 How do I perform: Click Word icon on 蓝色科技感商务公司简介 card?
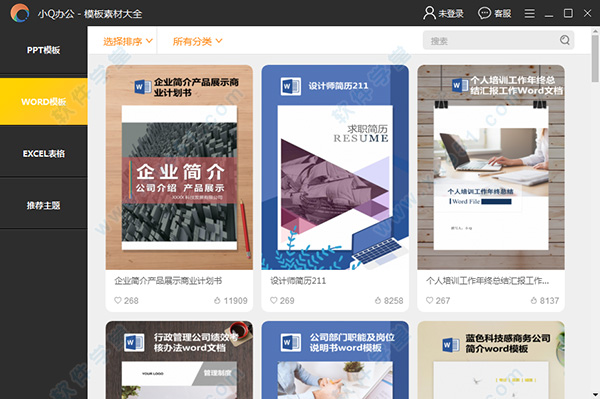[451, 344]
